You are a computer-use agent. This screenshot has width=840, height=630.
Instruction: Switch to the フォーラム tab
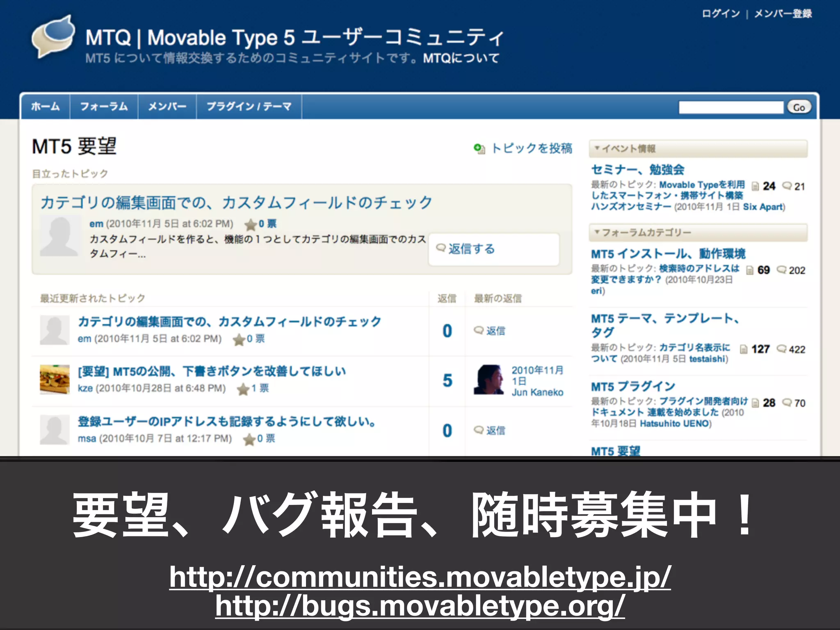(x=104, y=107)
